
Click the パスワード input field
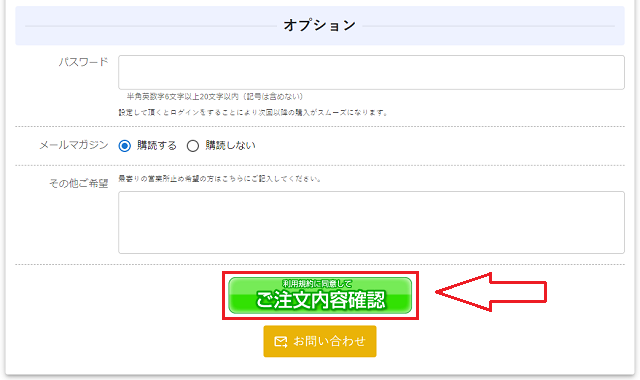[371, 72]
